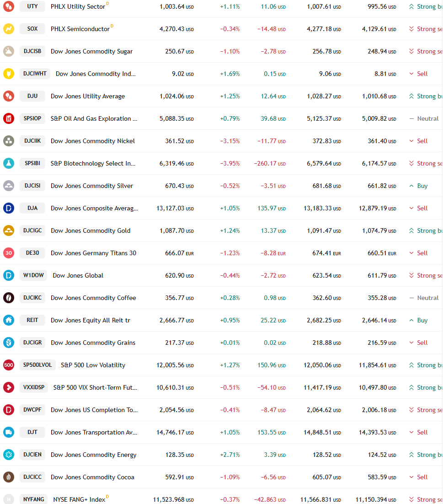
Task: Click the DJCIGR grains logo icon
Action: [x=9, y=343]
